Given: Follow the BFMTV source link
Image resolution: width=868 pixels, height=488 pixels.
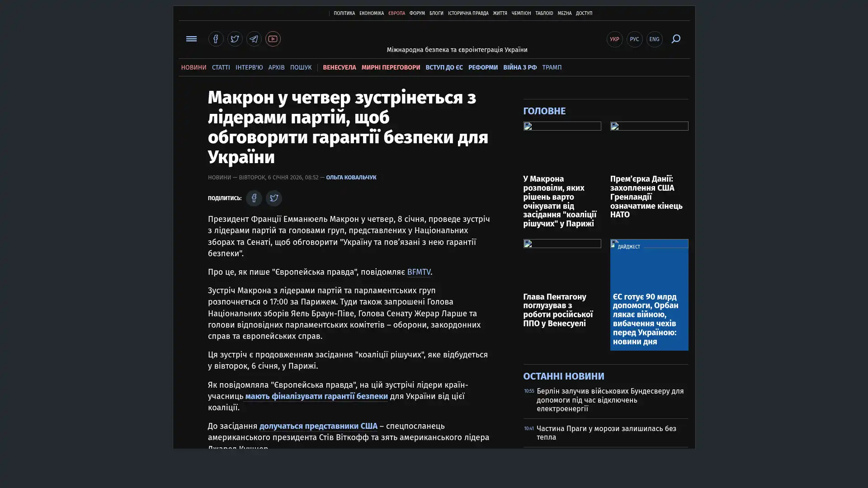Looking at the screenshot, I should tap(418, 272).
